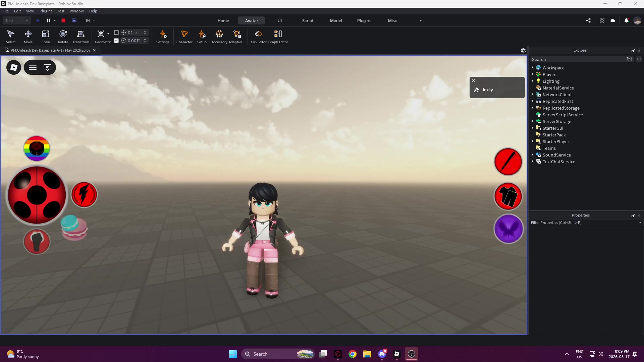Switch to the Script ribbon tab
This screenshot has width=644, height=362.
tap(308, 21)
